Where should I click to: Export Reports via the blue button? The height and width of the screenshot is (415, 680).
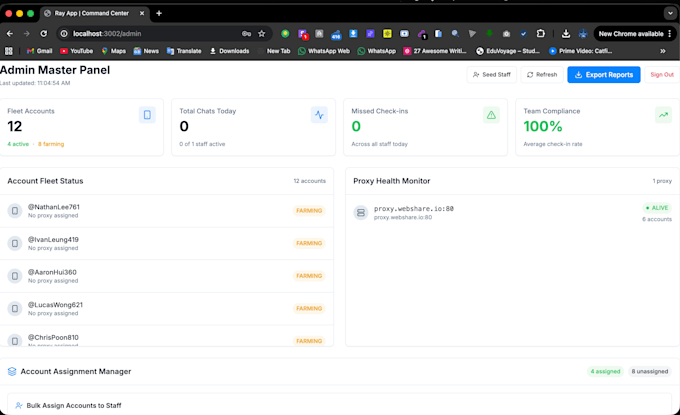[604, 75]
